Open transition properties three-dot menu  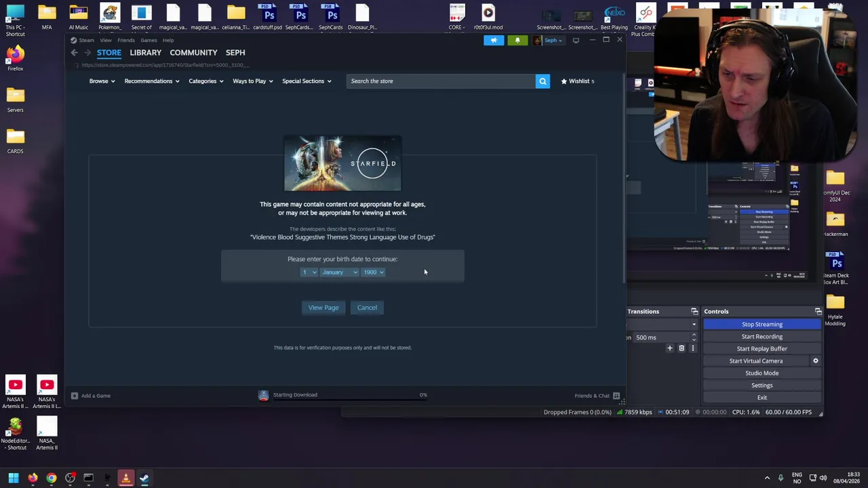(x=693, y=348)
